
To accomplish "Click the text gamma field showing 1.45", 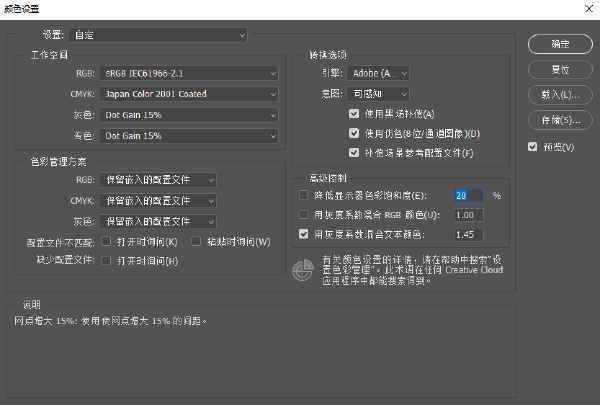I will 467,234.
